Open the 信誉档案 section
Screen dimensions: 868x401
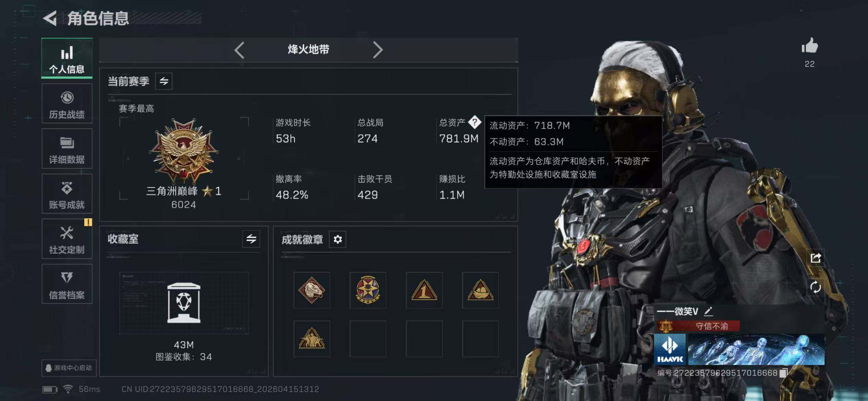pyautogui.click(x=67, y=284)
